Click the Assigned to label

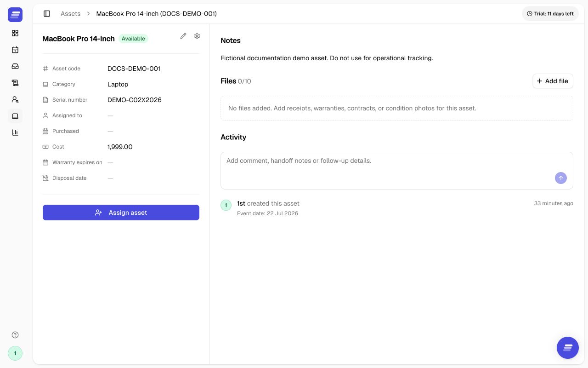[x=67, y=115]
